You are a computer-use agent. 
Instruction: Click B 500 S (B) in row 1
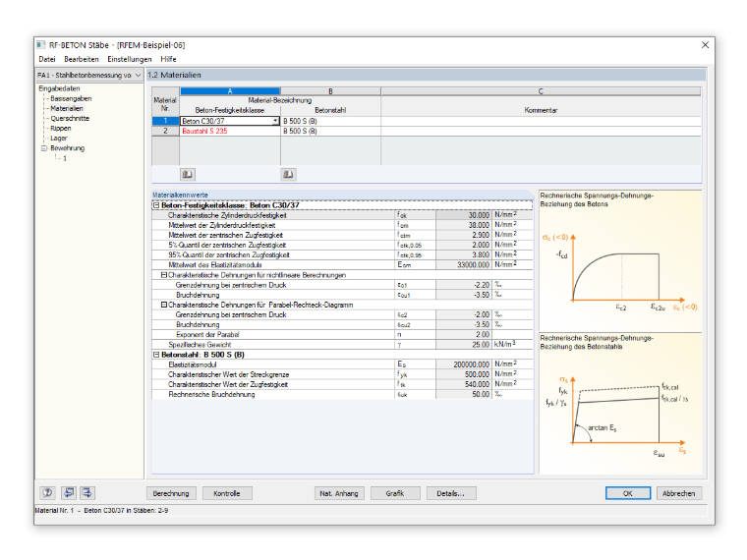click(x=330, y=121)
